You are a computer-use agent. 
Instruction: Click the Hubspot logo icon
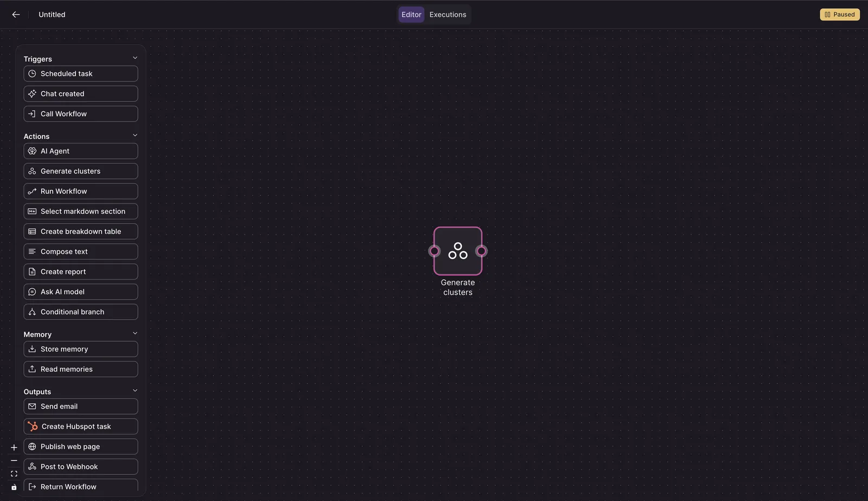[33, 427]
